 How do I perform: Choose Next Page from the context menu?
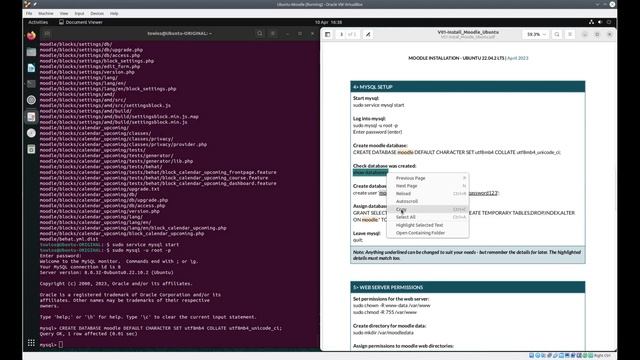428,186
